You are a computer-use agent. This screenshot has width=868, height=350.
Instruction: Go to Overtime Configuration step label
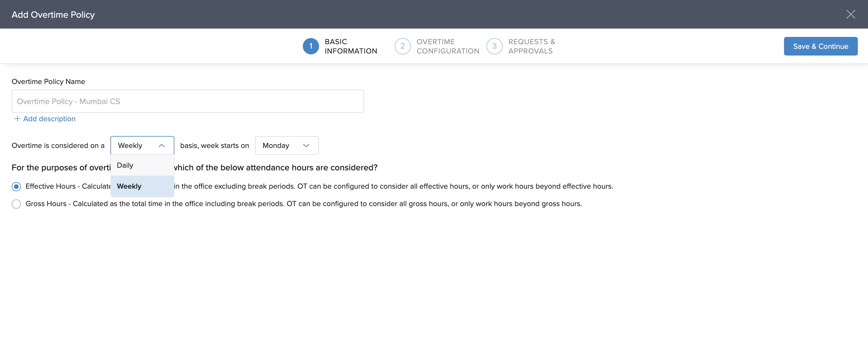(x=448, y=46)
